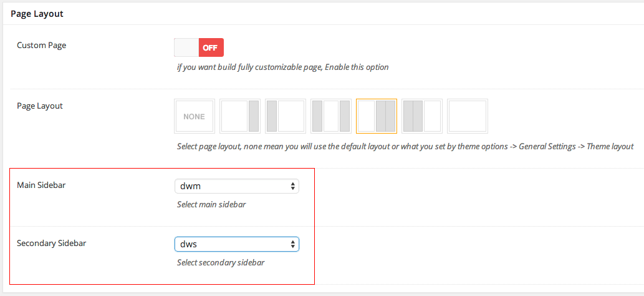Click the 'Select secondary sidebar' hint text
This screenshot has height=296, width=644.
[221, 262]
